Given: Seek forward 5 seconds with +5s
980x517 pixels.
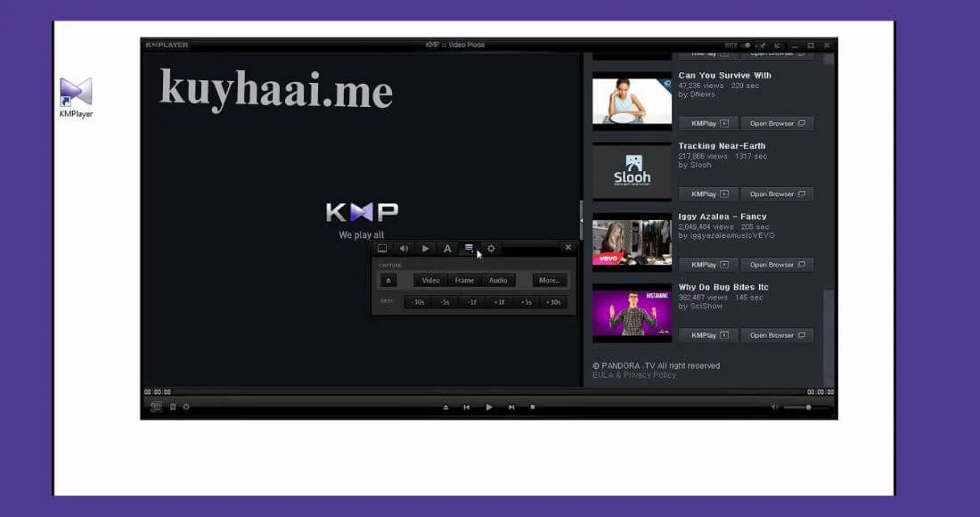Looking at the screenshot, I should click(527, 302).
